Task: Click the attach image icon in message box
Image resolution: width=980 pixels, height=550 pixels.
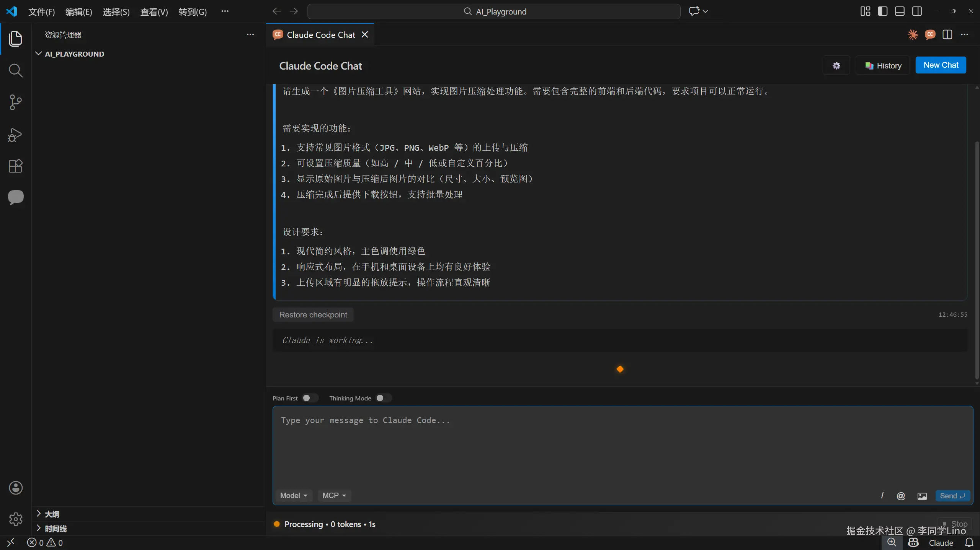Action: [922, 496]
